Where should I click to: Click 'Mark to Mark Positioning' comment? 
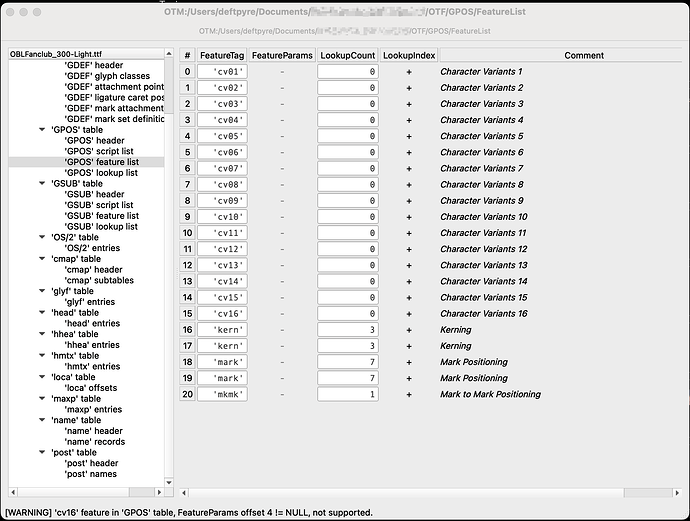490,394
